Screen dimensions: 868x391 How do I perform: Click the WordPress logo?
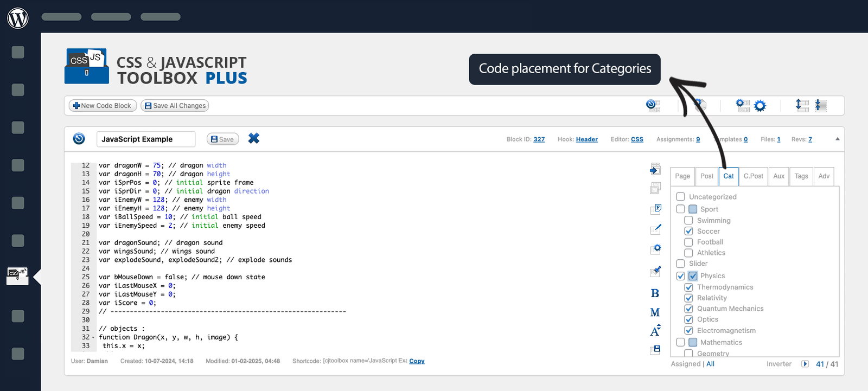click(x=18, y=18)
